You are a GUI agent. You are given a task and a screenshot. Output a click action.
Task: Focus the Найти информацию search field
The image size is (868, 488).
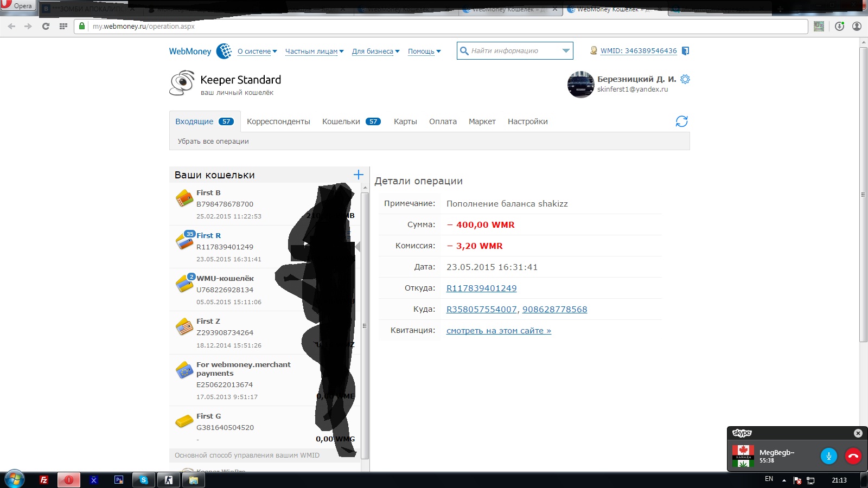tap(514, 51)
